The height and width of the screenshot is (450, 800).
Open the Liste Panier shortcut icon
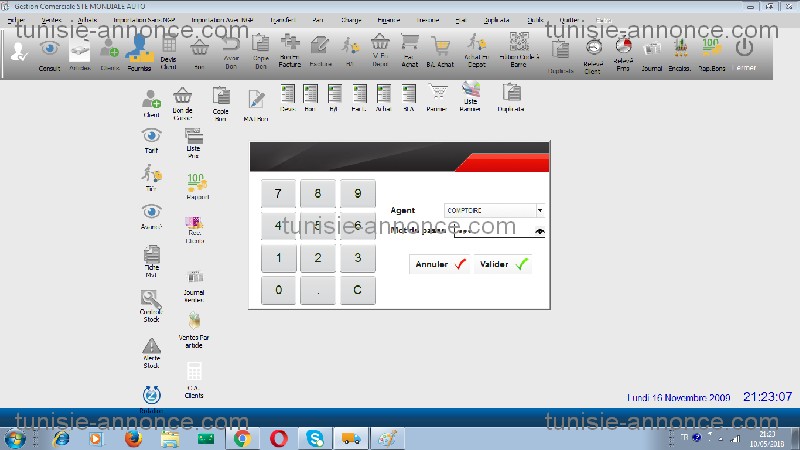pyautogui.click(x=470, y=98)
